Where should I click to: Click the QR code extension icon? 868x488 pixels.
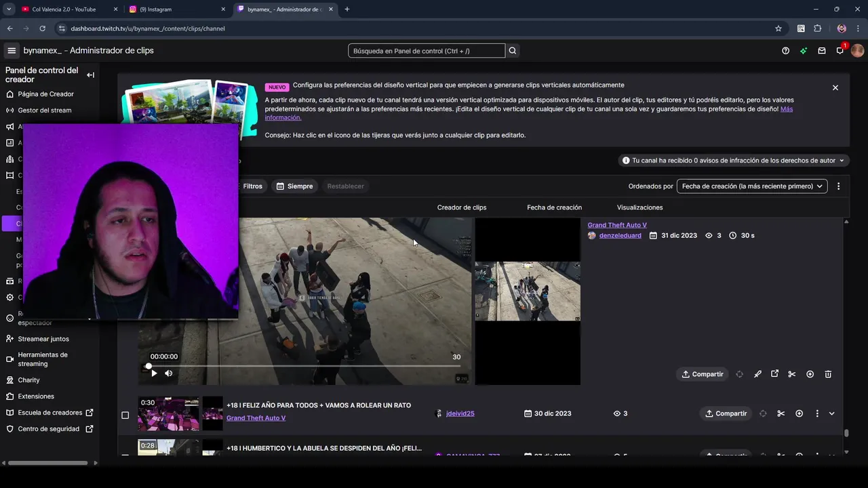801,28
